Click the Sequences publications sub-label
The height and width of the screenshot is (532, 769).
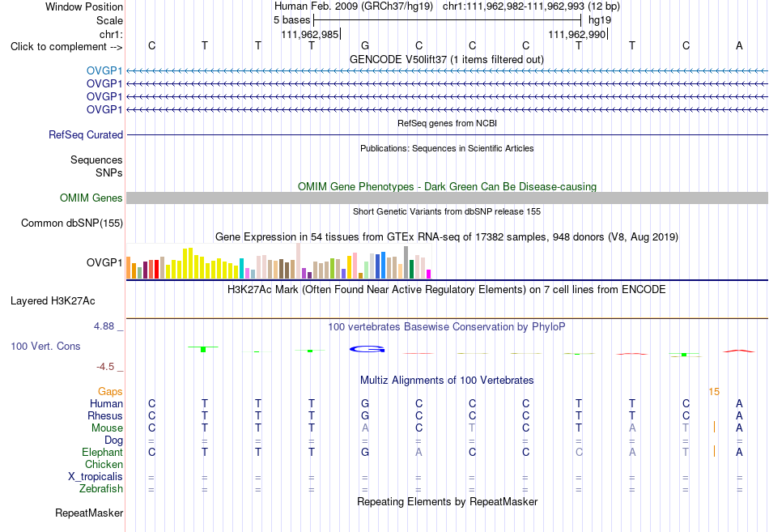[96, 160]
